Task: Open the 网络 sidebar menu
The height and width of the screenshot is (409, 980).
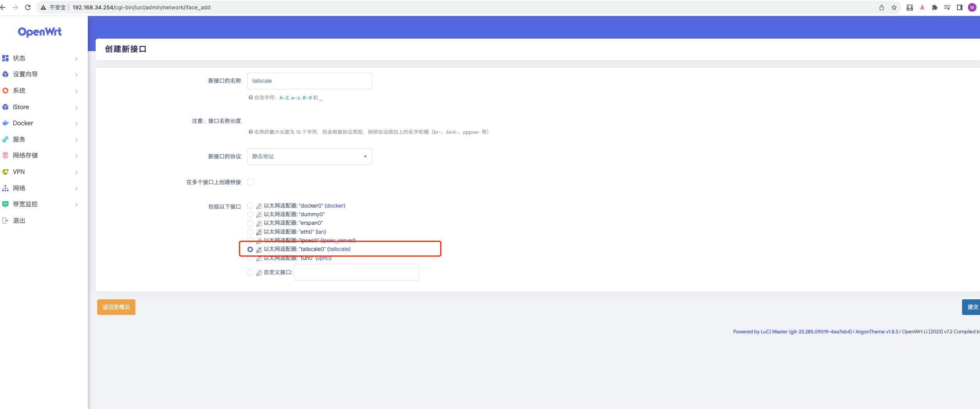Action: 19,188
